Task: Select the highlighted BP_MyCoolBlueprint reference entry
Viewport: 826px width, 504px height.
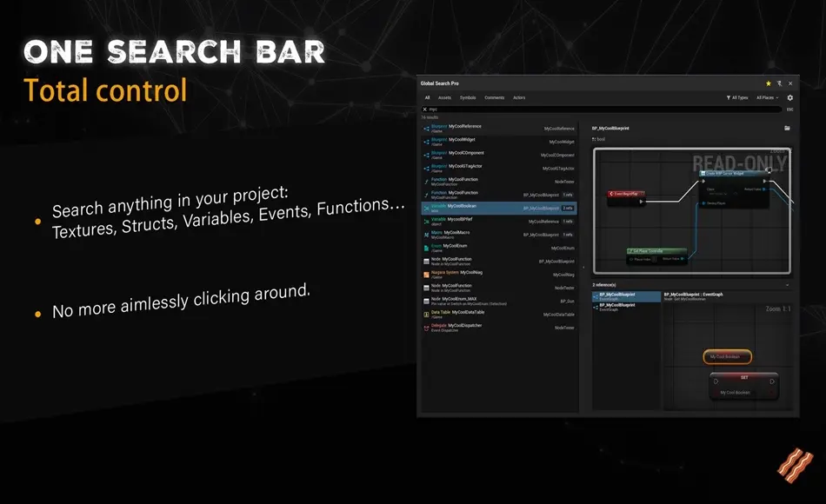Action: [x=626, y=296]
